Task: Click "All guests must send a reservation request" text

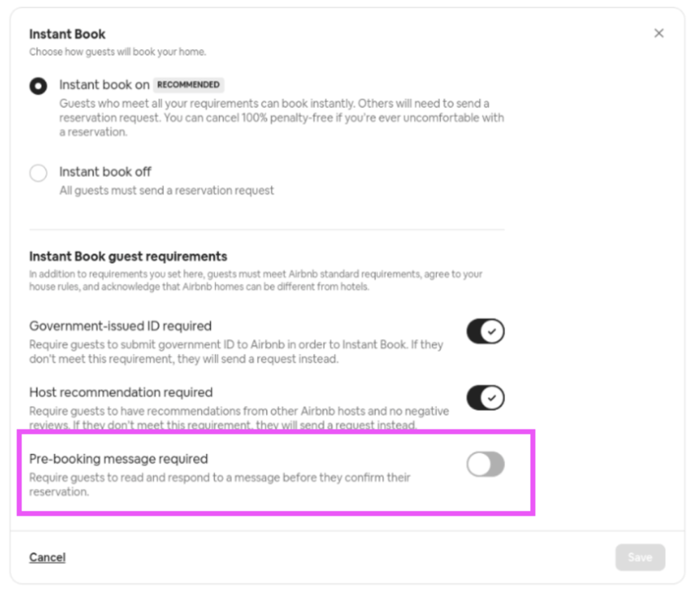Action: pos(166,190)
